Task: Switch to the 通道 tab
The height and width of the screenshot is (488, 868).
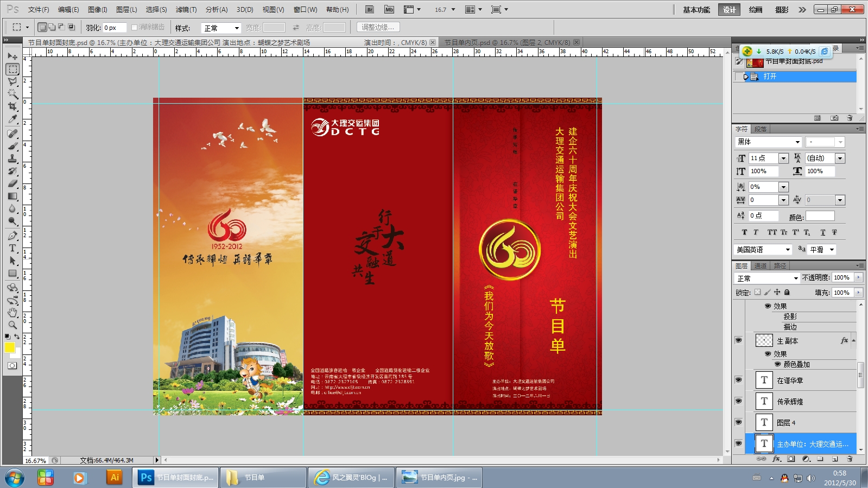Action: pyautogui.click(x=761, y=265)
